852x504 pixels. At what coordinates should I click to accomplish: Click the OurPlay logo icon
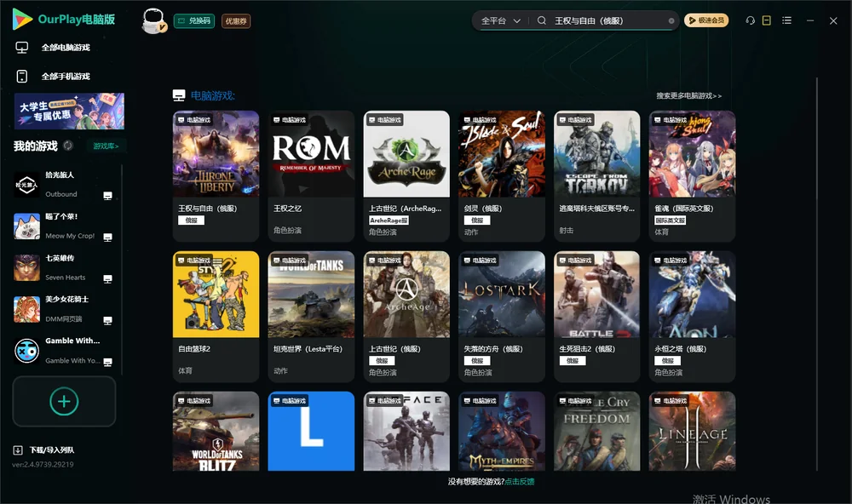point(22,19)
